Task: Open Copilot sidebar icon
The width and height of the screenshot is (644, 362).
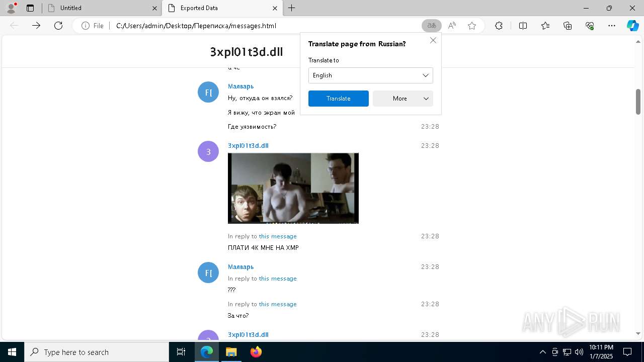Action: click(x=632, y=26)
